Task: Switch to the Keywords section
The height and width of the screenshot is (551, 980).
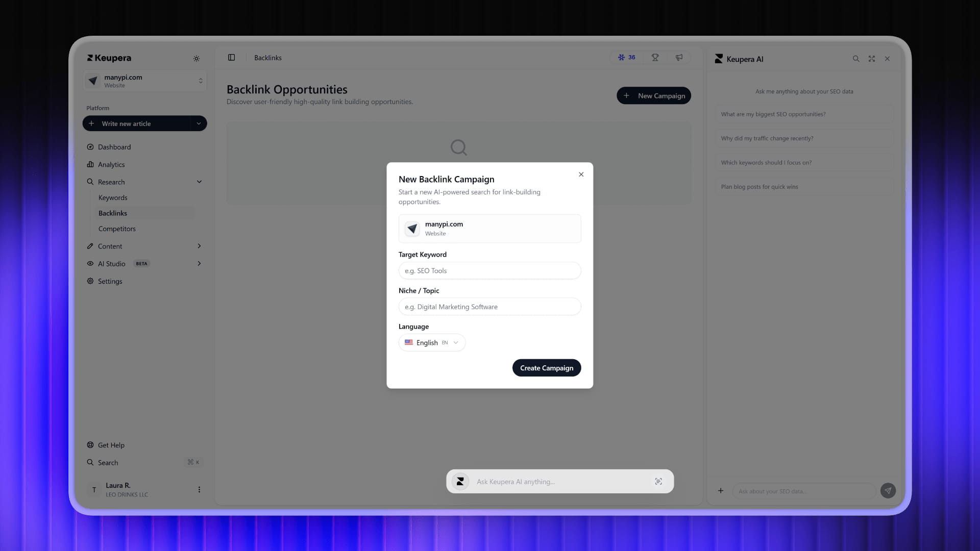Action: pos(113,197)
